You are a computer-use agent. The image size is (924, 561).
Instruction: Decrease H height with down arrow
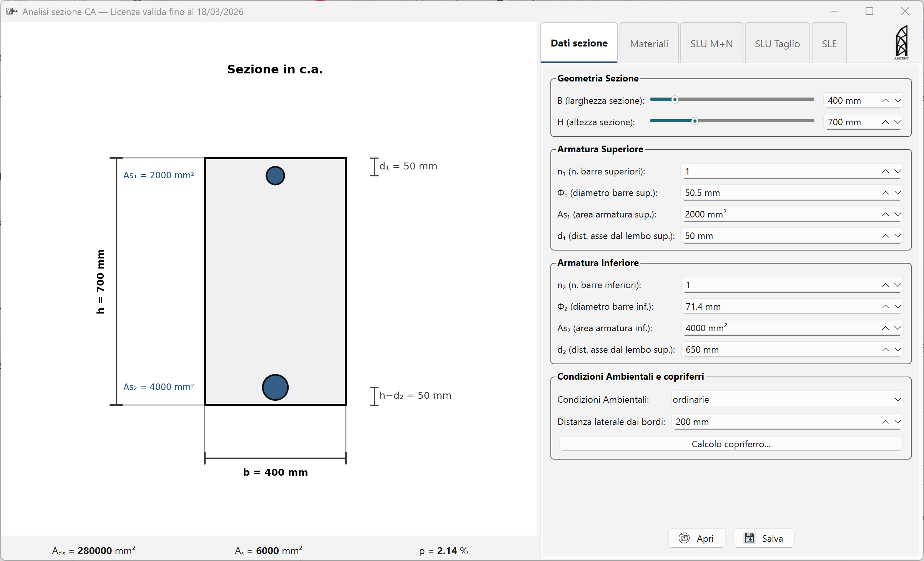coord(897,122)
